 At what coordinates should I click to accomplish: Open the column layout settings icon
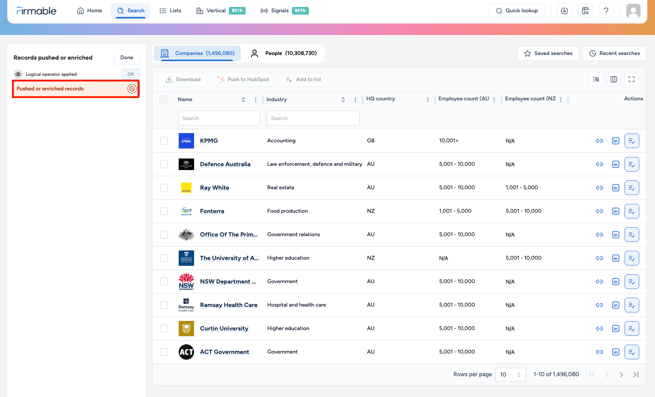[613, 79]
